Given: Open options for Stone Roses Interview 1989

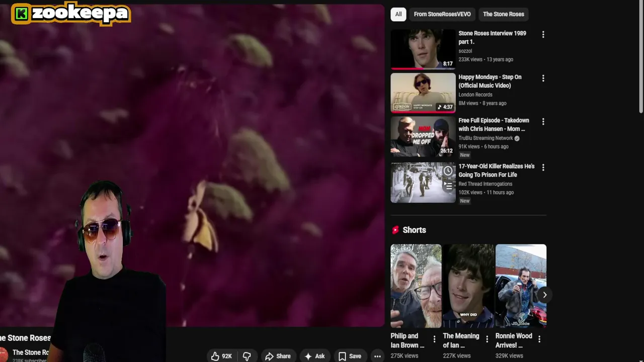Looking at the screenshot, I should [x=543, y=35].
